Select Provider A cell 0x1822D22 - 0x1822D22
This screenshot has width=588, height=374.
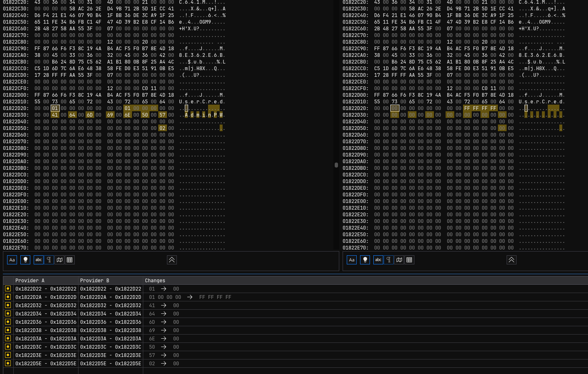[46, 289]
